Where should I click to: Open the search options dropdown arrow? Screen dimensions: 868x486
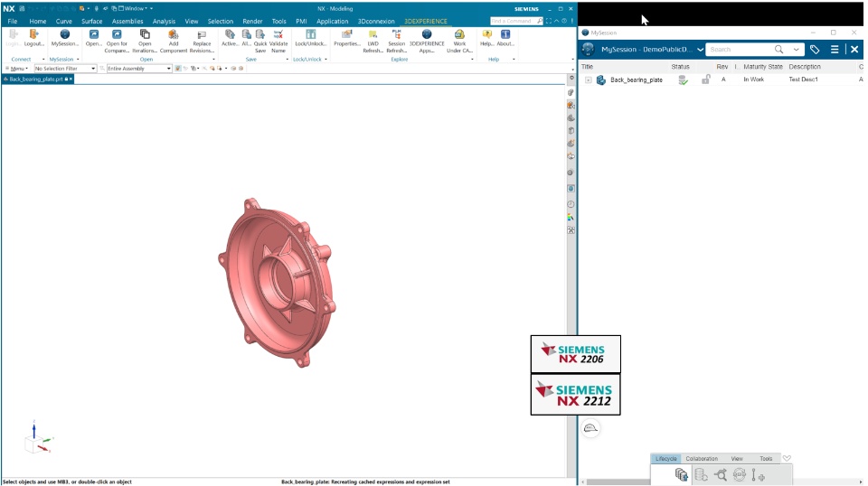pos(796,49)
